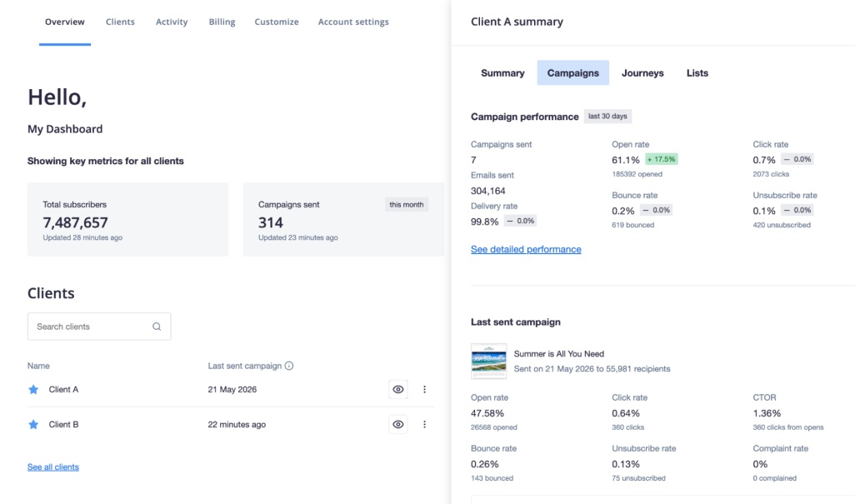The width and height of the screenshot is (855, 504).
Task: Click the 'this month' badge
Action: (x=406, y=205)
